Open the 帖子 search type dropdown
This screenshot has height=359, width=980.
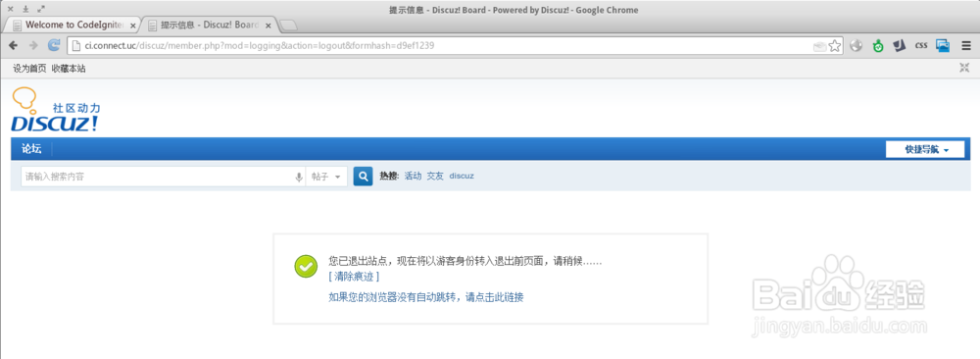click(x=327, y=177)
